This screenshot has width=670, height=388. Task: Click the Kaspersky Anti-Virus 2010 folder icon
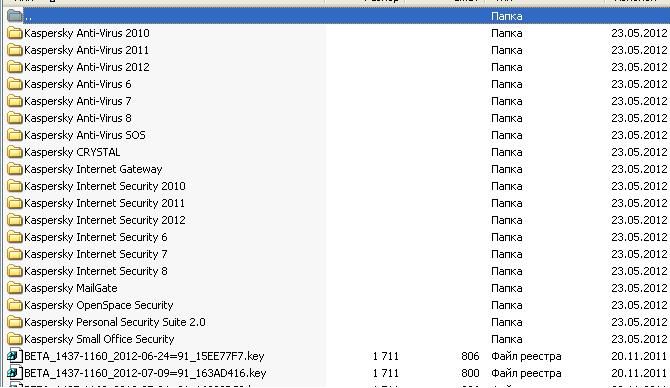coord(15,33)
